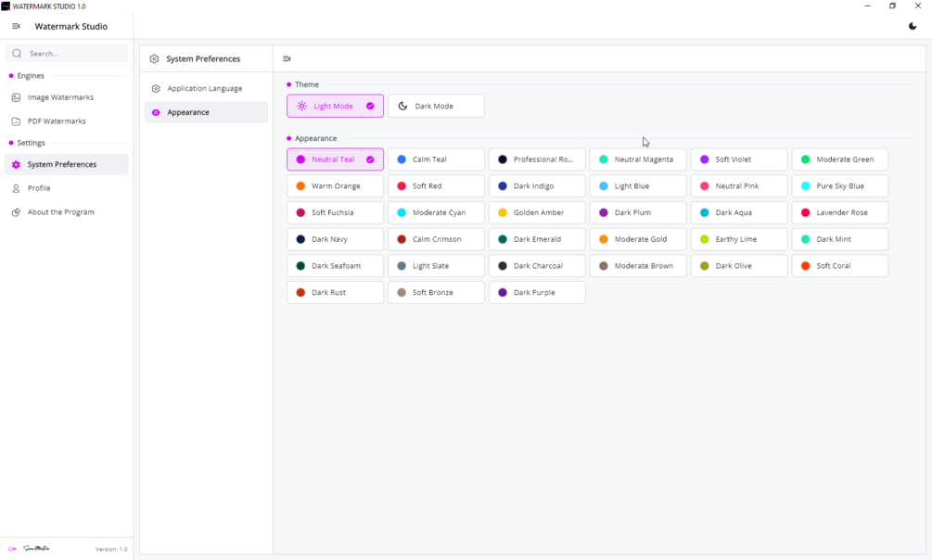The width and height of the screenshot is (932, 560).
Task: Click the Profile person icon
Action: coord(16,188)
